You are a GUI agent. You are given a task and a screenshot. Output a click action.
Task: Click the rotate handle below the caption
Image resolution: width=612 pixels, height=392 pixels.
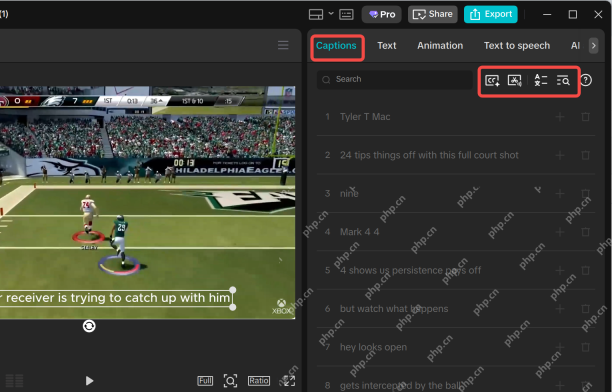89,326
